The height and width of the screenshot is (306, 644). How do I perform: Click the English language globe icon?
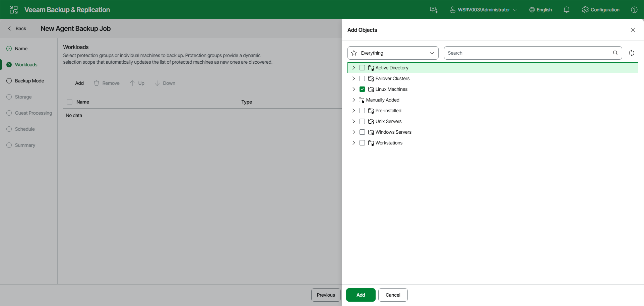click(532, 10)
